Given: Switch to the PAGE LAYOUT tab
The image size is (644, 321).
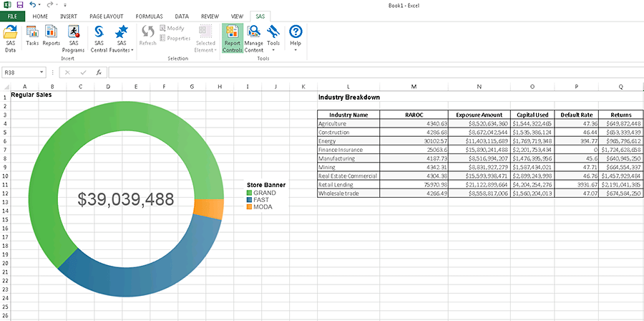Looking at the screenshot, I should click(x=106, y=16).
